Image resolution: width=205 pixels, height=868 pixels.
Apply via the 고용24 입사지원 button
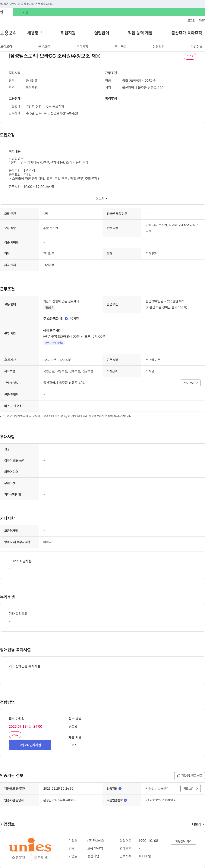pos(30,745)
